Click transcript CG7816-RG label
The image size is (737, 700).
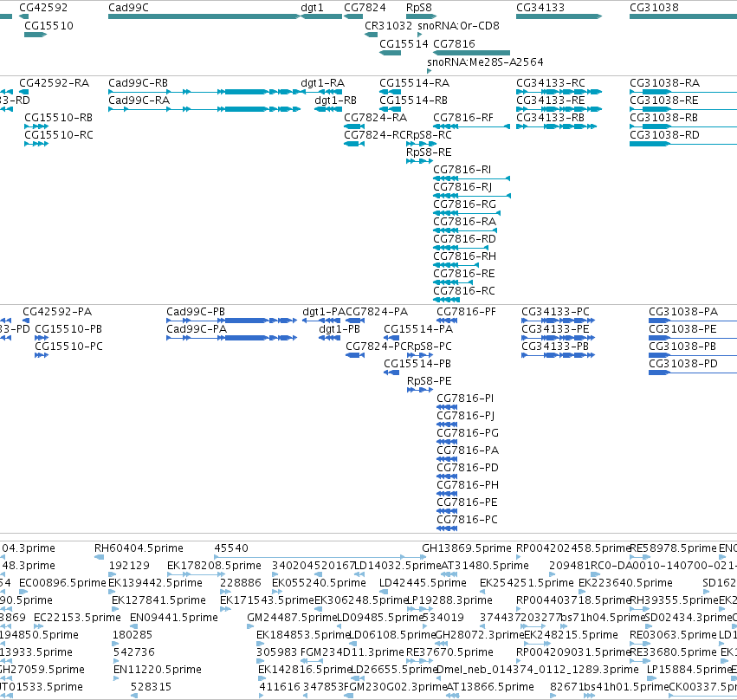464,204
